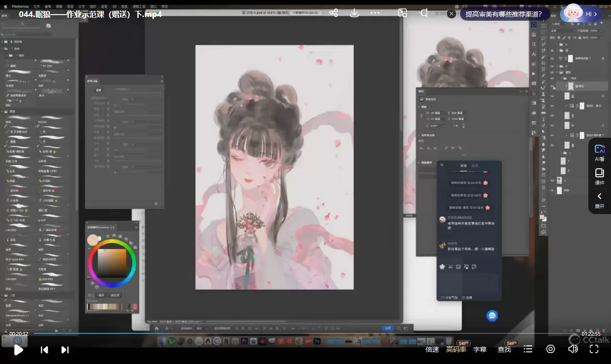Collapse the 对齐并分布 section in Properties
The image size is (611, 364).
pyautogui.click(x=420, y=135)
